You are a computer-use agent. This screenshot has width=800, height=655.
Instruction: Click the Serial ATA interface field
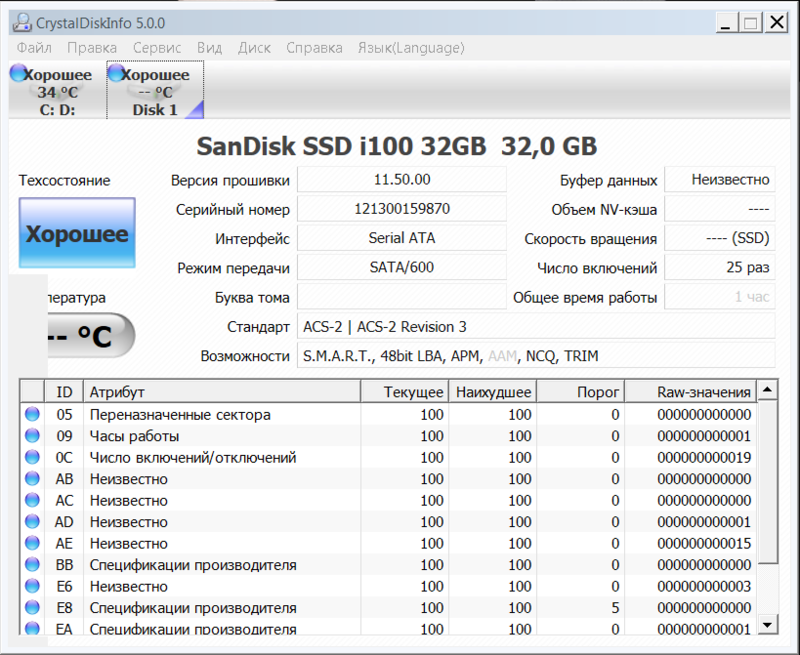402,238
